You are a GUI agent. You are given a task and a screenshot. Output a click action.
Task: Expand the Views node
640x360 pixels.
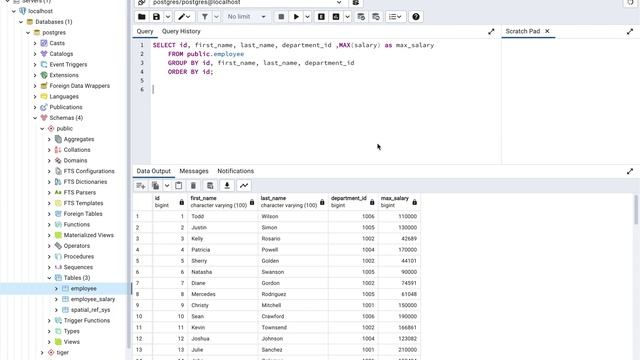pos(49,342)
